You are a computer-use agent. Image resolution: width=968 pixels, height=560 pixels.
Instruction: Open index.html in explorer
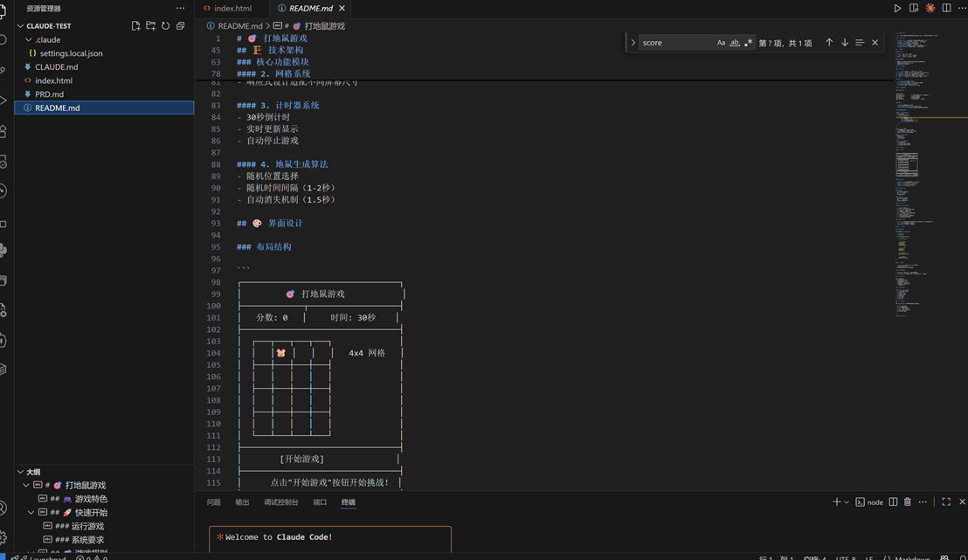104,80
